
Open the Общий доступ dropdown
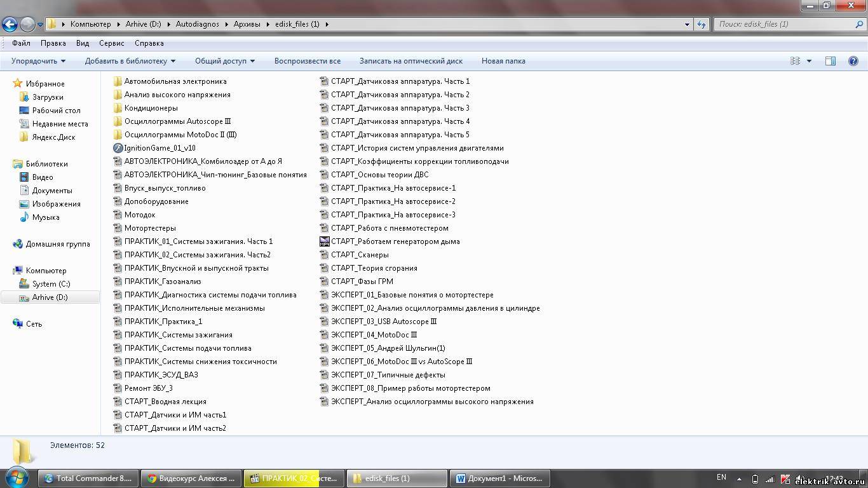coord(225,61)
